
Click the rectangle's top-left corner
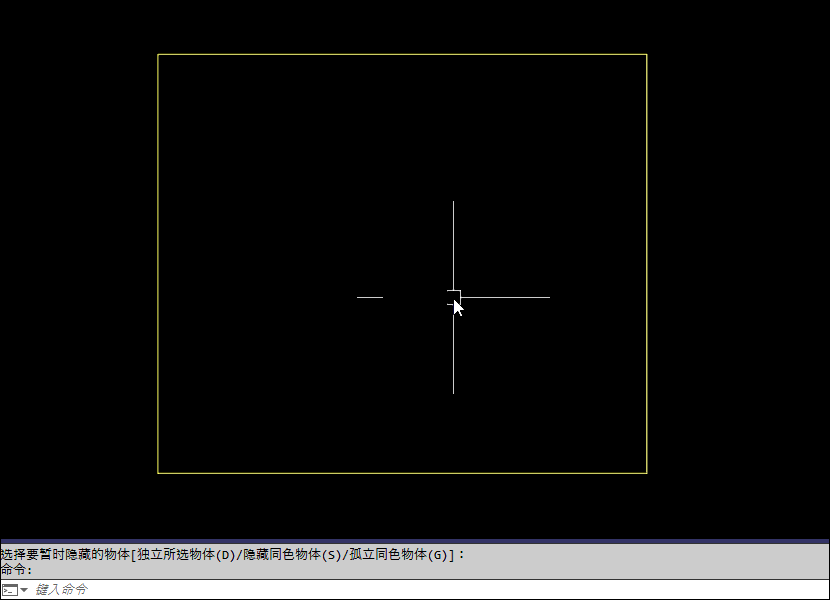pyautogui.click(x=158, y=54)
